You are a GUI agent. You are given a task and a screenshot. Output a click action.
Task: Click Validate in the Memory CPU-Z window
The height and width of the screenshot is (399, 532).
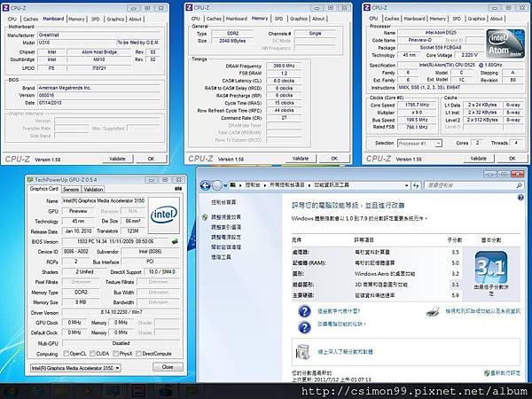[x=301, y=159]
